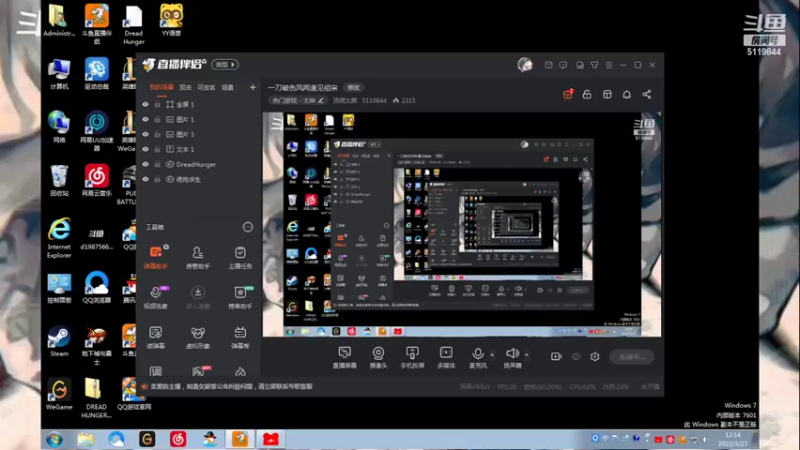
Task: Open the 弹幕助手 tool in the toolbox
Action: (x=156, y=257)
